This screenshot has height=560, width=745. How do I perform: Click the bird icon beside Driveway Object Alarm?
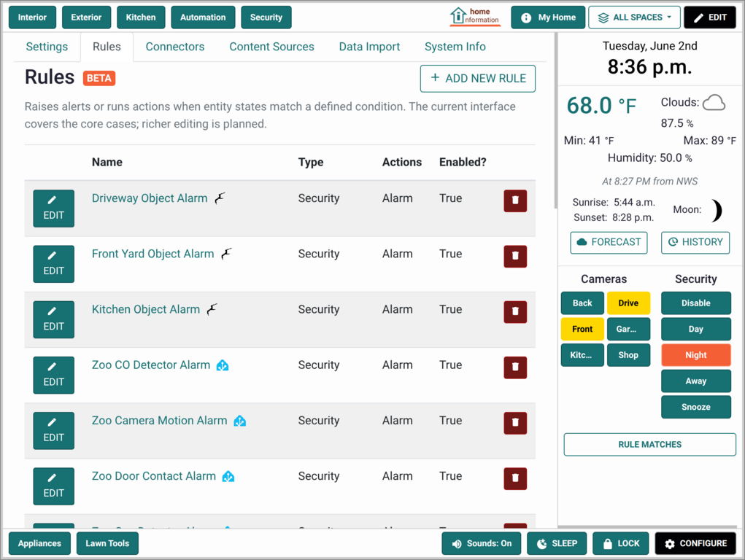pyautogui.click(x=220, y=198)
